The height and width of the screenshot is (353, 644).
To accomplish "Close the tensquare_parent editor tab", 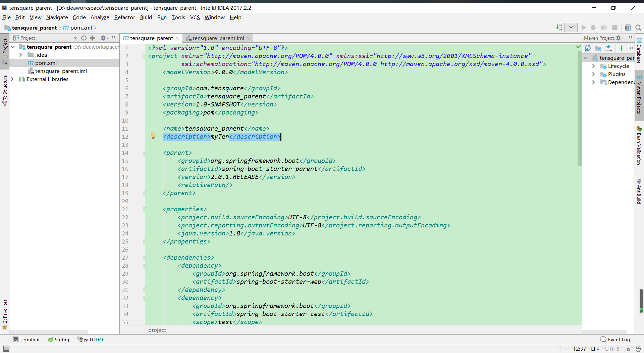I will tap(177, 38).
